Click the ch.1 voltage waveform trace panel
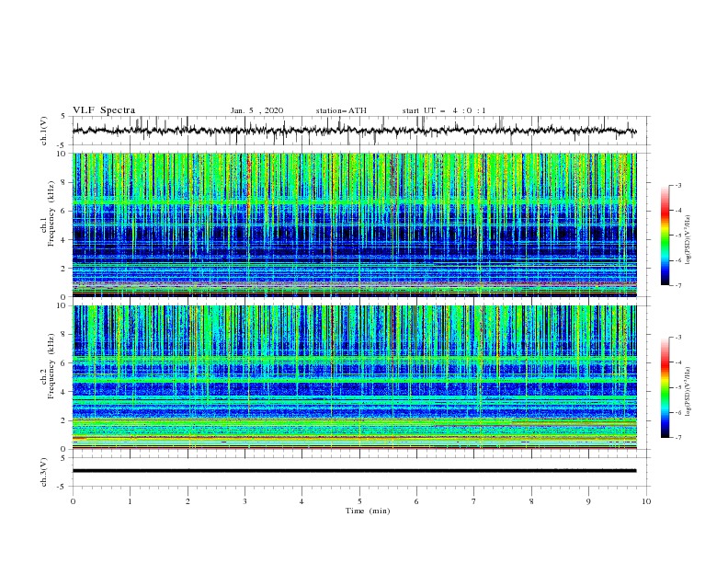 (360, 131)
